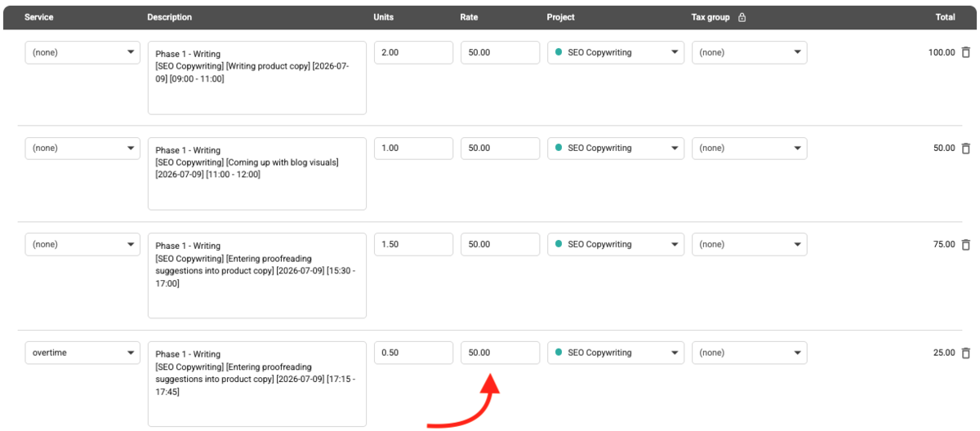Image resolution: width=980 pixels, height=431 pixels.
Task: Open Project dropdown in the 100.00 row
Action: (616, 52)
